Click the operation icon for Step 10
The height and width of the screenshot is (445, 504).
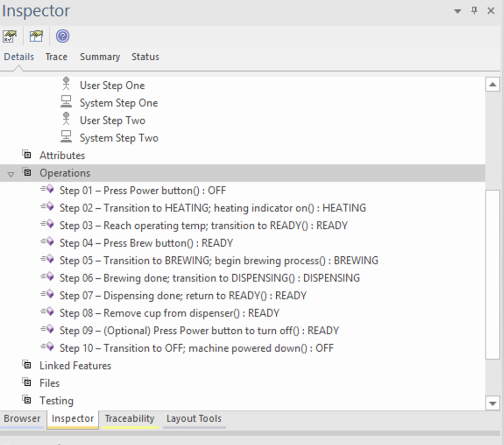(x=47, y=347)
